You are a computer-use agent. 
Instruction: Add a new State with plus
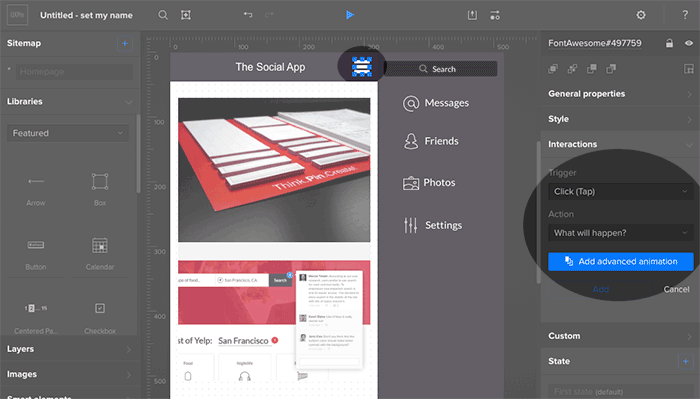[685, 361]
